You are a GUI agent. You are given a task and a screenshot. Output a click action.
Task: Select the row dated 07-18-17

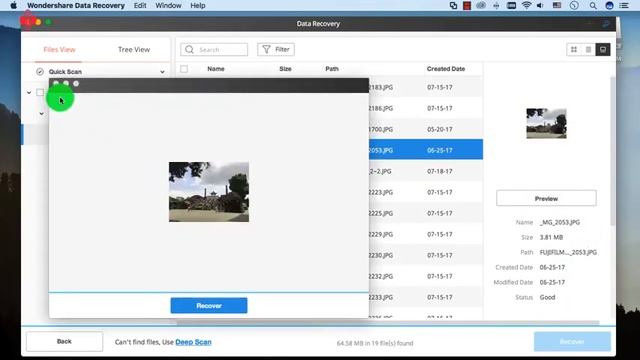coord(426,171)
